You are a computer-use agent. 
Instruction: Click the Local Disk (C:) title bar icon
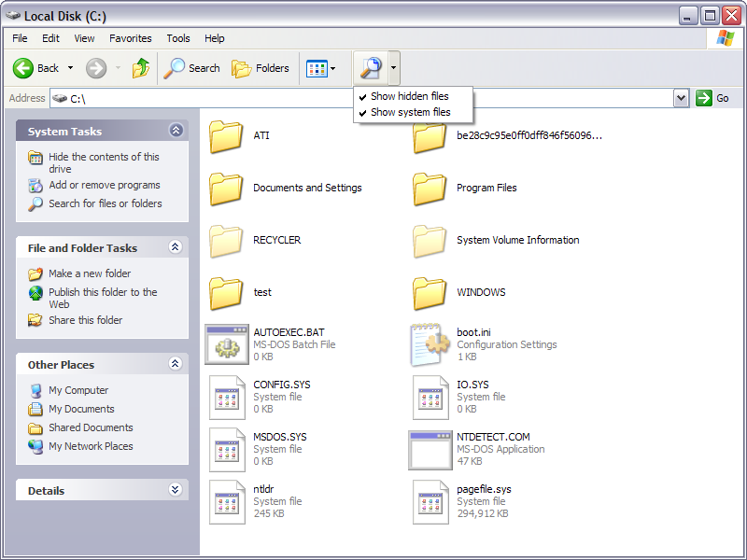(13, 16)
